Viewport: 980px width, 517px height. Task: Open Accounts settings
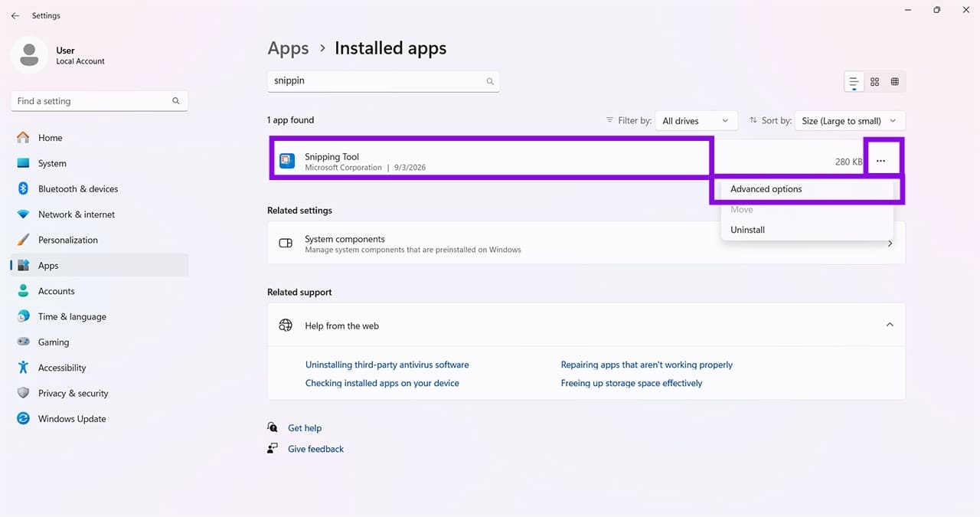pos(100,291)
